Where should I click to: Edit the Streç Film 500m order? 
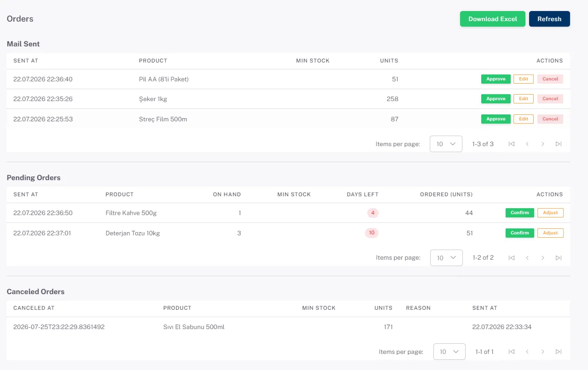[x=524, y=119]
